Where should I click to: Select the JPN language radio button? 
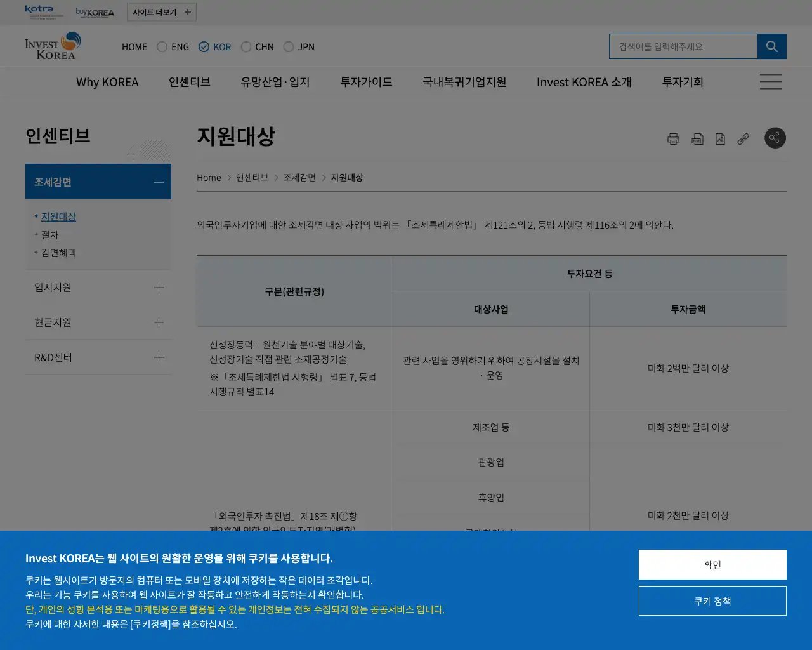pyautogui.click(x=289, y=46)
